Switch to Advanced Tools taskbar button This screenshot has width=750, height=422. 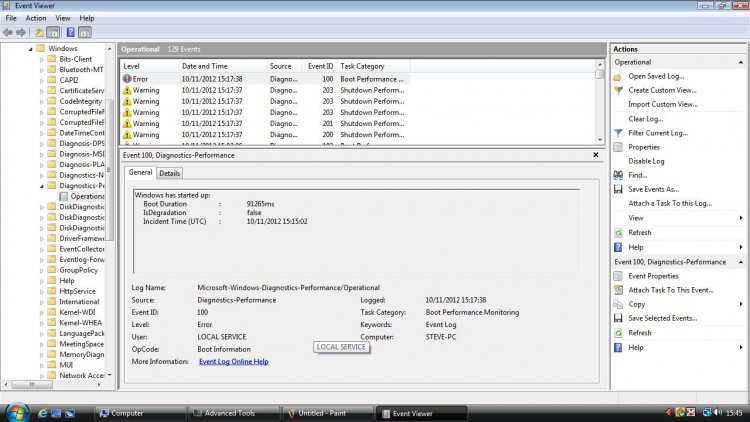pos(234,413)
